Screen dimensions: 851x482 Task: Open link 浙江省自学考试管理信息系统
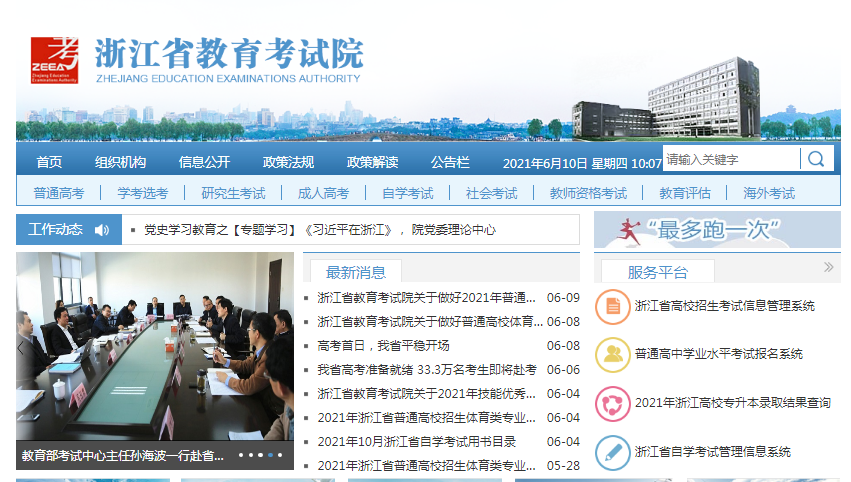tap(713, 451)
